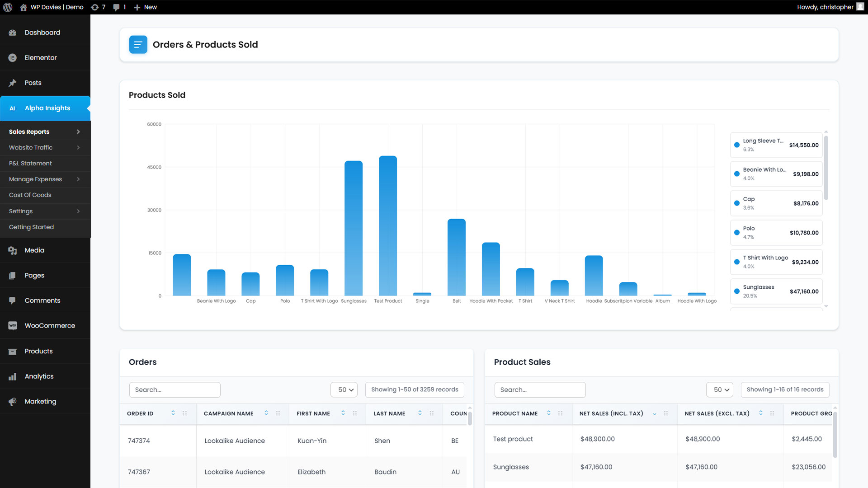Open the updates icon showing 7
868x488 pixels.
[x=95, y=7]
